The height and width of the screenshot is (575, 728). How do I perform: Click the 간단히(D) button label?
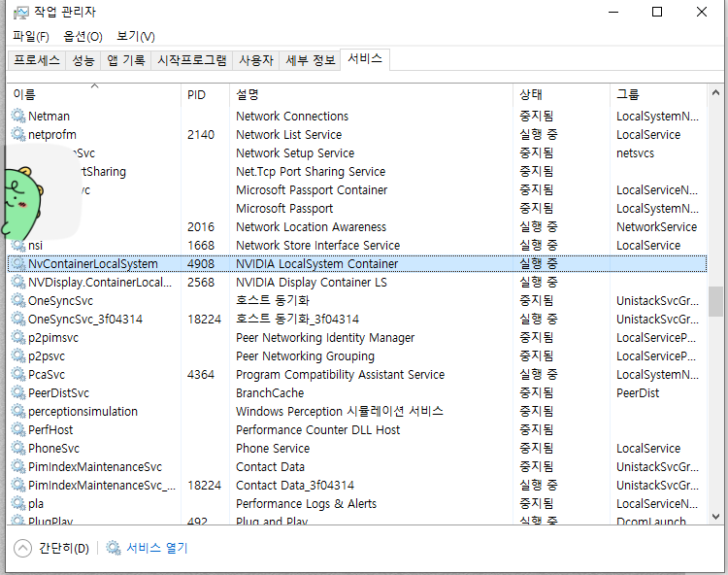click(x=64, y=548)
